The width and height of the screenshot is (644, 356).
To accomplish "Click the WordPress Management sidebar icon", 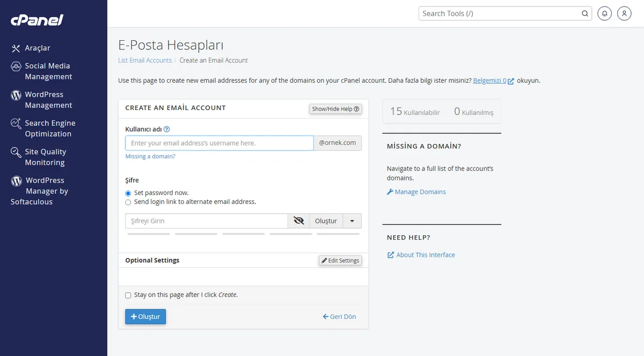I will pos(16,95).
